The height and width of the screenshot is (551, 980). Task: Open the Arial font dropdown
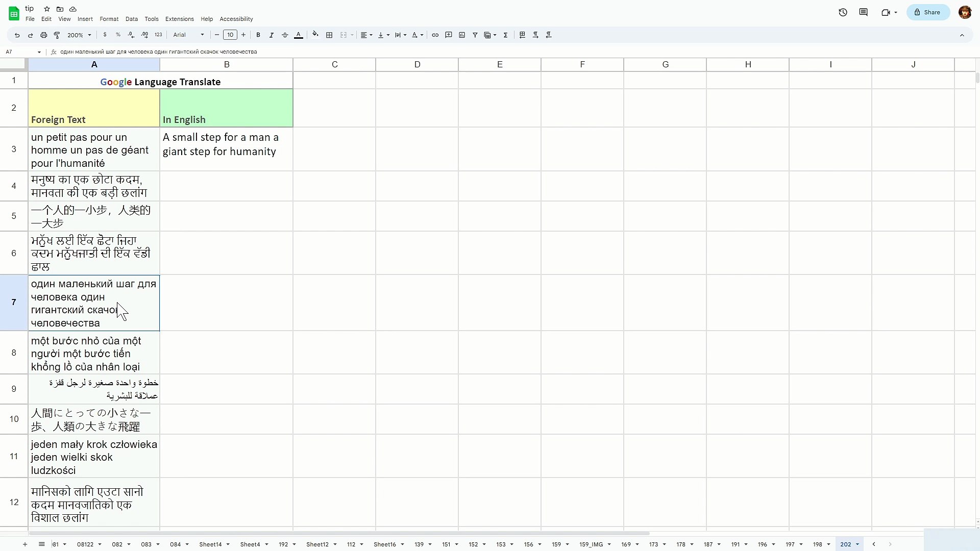pyautogui.click(x=188, y=35)
